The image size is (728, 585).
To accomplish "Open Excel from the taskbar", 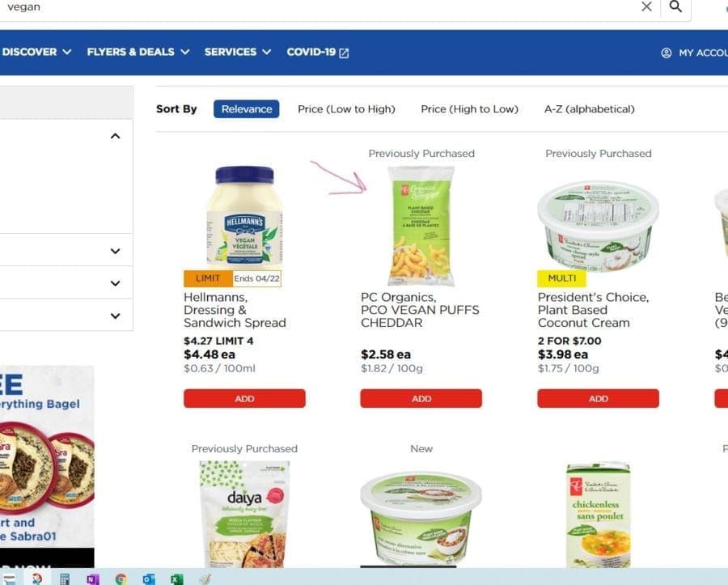I will point(177,579).
